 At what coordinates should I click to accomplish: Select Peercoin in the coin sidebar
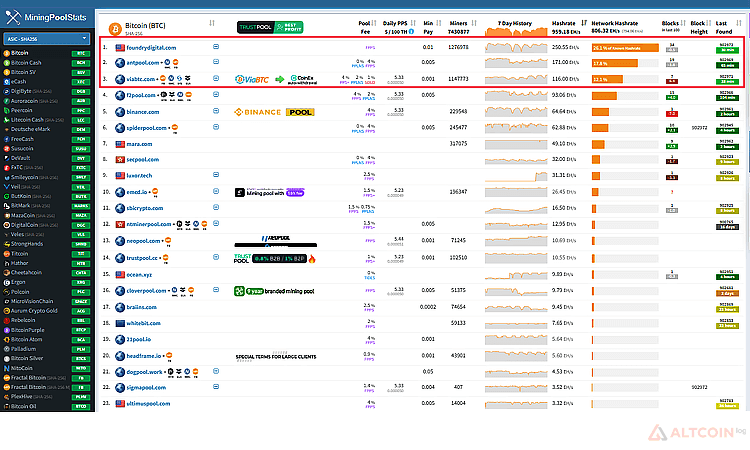tap(22, 110)
